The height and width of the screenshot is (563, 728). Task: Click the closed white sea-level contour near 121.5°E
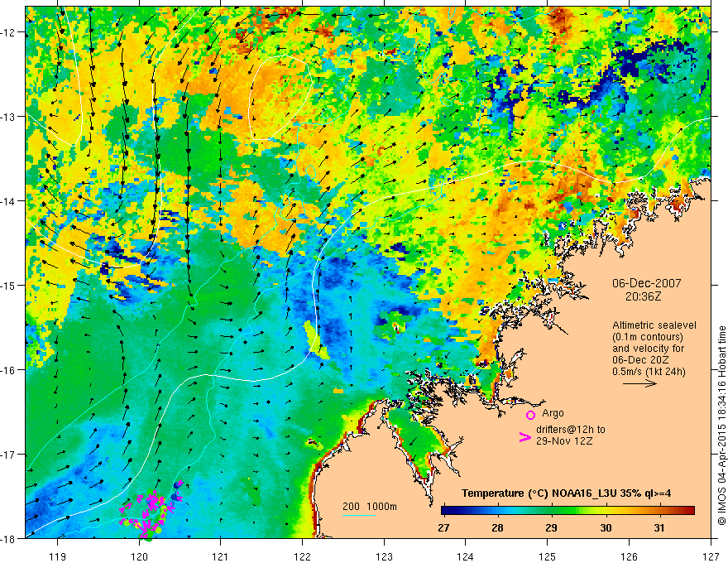coord(280,98)
